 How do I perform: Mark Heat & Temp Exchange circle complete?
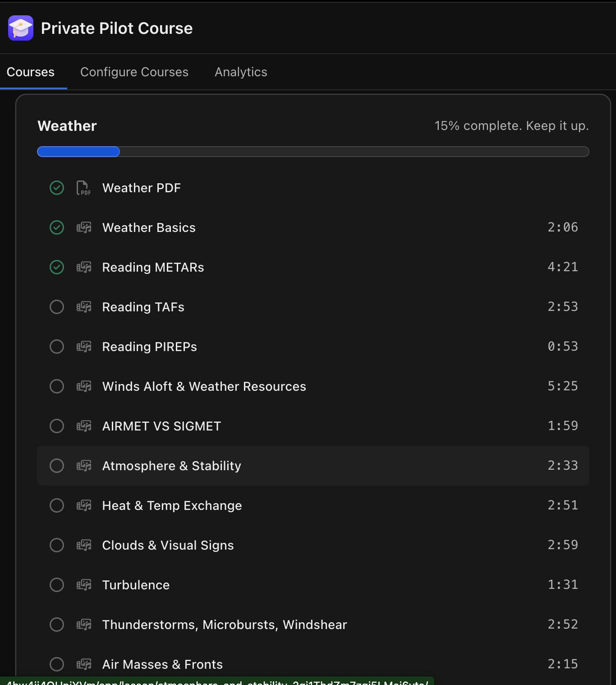[57, 505]
